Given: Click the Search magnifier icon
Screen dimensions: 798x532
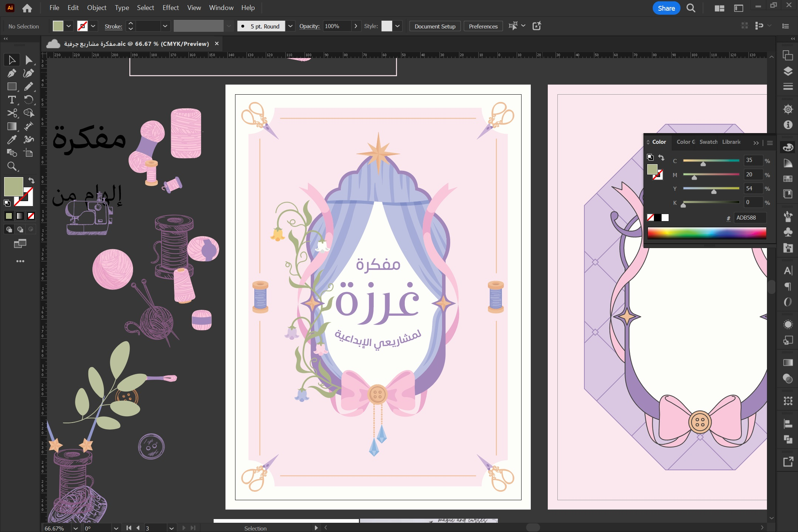Looking at the screenshot, I should tap(691, 8).
